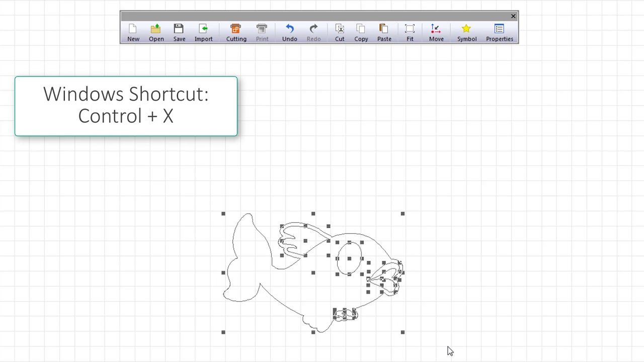Screen dimensions: 644x362
Task: Activate the Move tool
Action: click(x=436, y=33)
